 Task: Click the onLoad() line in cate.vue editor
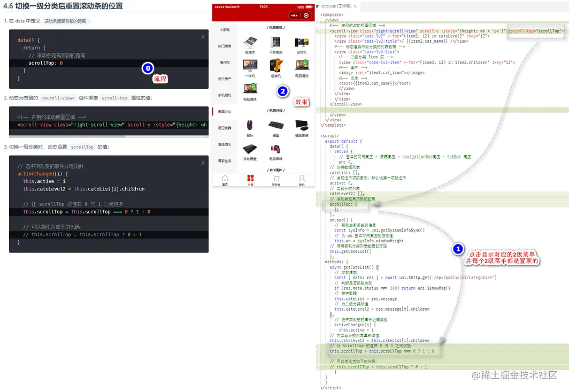(x=341, y=220)
